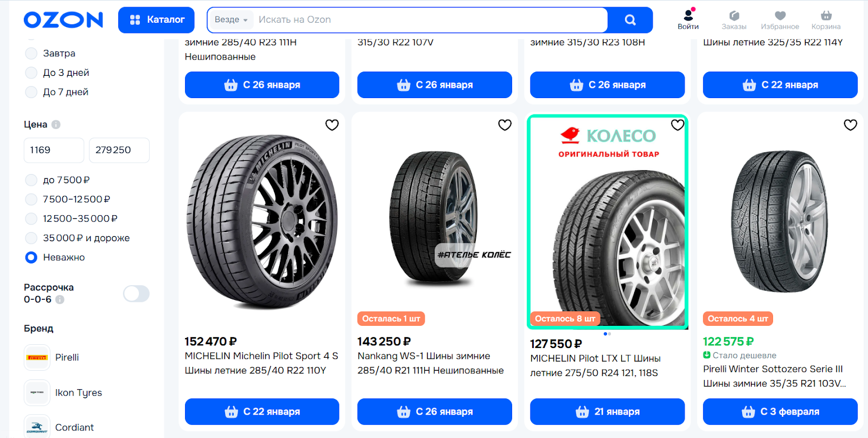The height and width of the screenshot is (438, 868).
Task: Open the Везде search scope dropdown
Action: click(x=231, y=20)
